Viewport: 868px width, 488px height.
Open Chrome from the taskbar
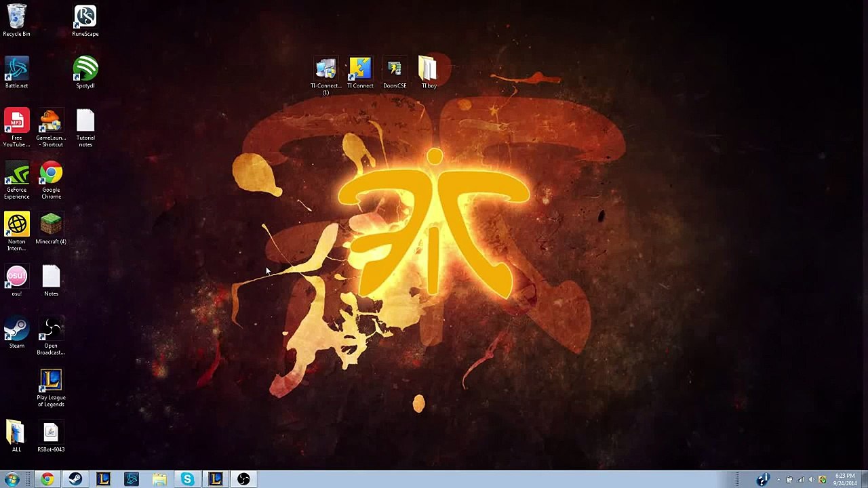(x=47, y=479)
